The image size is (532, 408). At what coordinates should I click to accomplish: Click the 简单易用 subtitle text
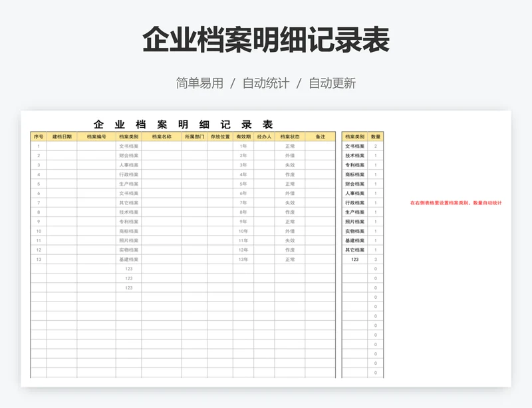pos(199,83)
